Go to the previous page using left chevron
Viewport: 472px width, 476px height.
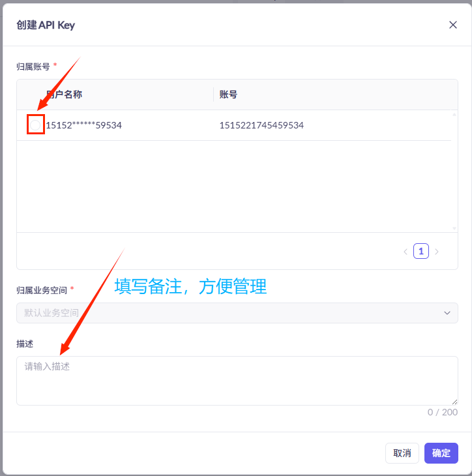click(x=405, y=251)
